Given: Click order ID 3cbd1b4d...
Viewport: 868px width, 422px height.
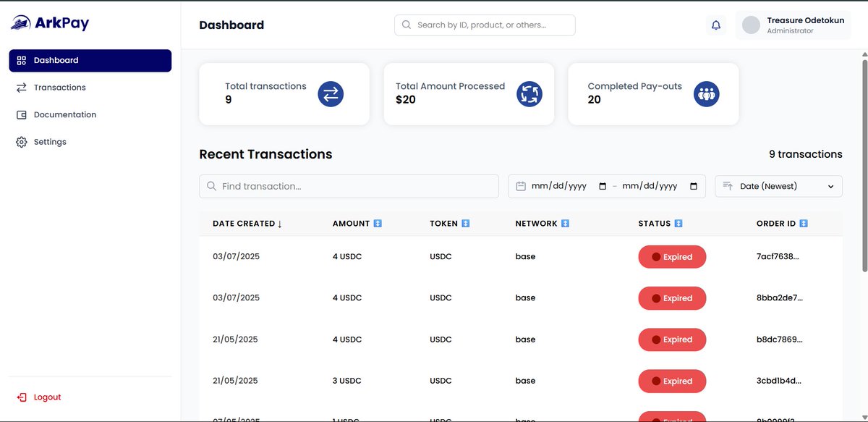Looking at the screenshot, I should 779,381.
